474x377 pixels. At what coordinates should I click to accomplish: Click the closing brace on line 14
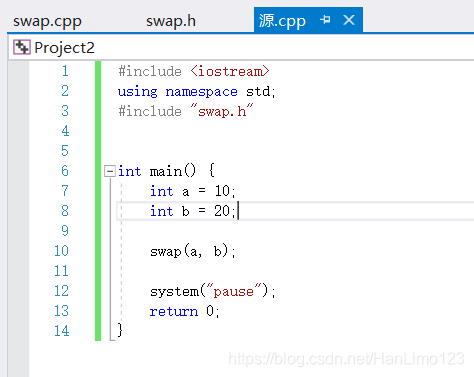click(120, 330)
